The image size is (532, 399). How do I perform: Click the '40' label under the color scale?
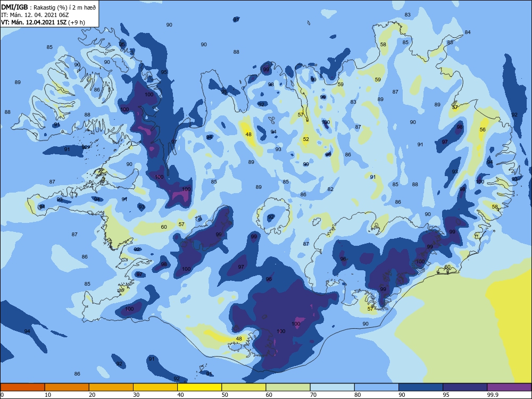click(x=181, y=395)
